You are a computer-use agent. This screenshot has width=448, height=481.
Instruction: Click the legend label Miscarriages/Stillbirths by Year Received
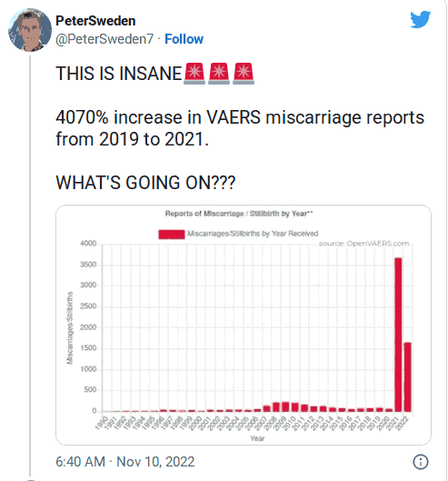coord(253,234)
